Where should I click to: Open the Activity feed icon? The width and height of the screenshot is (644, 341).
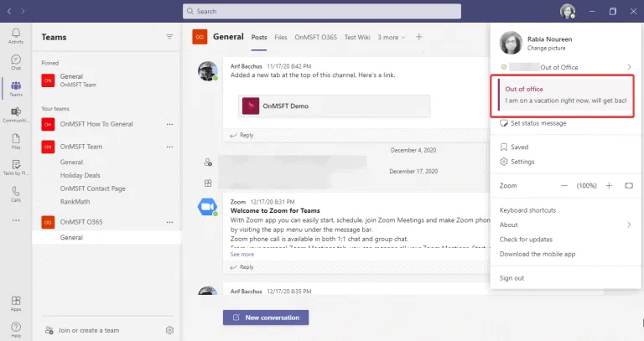[15, 34]
